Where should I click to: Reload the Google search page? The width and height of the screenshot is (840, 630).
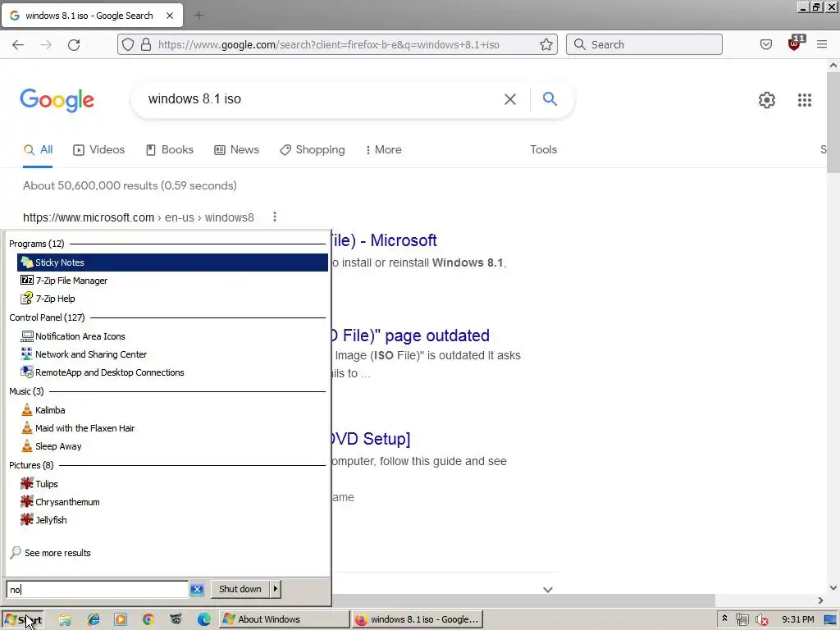tap(74, 44)
